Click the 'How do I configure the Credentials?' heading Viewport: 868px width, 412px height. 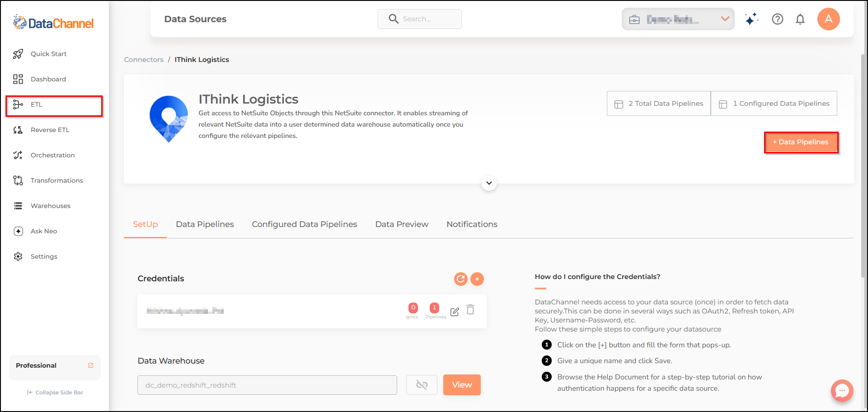tap(597, 277)
